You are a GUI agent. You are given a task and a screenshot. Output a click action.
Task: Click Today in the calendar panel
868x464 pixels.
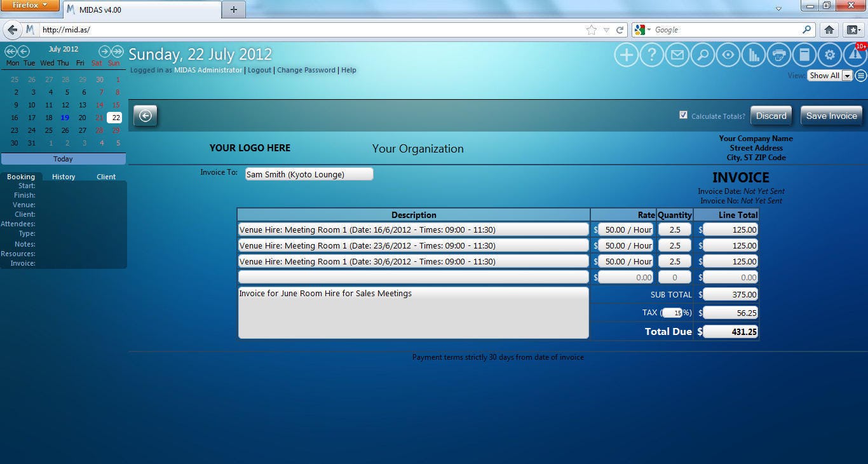tap(62, 158)
